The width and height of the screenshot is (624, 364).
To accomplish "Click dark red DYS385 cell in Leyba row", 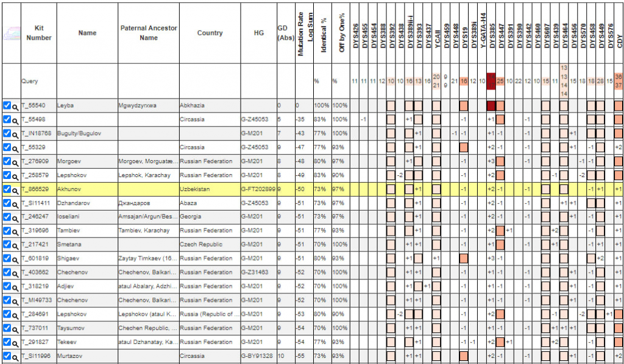I will pyautogui.click(x=491, y=106).
